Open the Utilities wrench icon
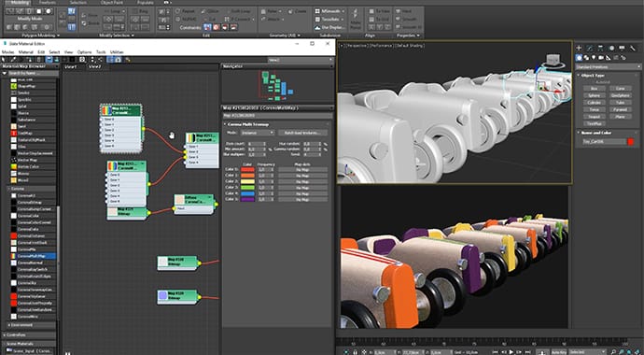Image resolution: width=644 pixels, height=355 pixels. pos(633,48)
